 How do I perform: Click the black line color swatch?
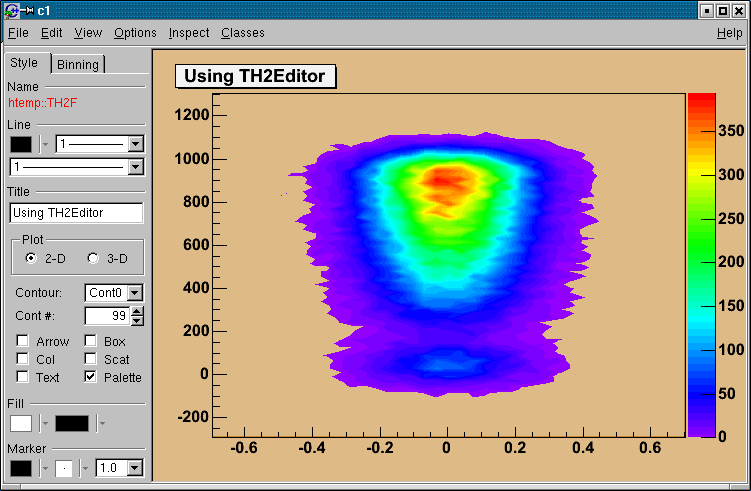[20, 144]
